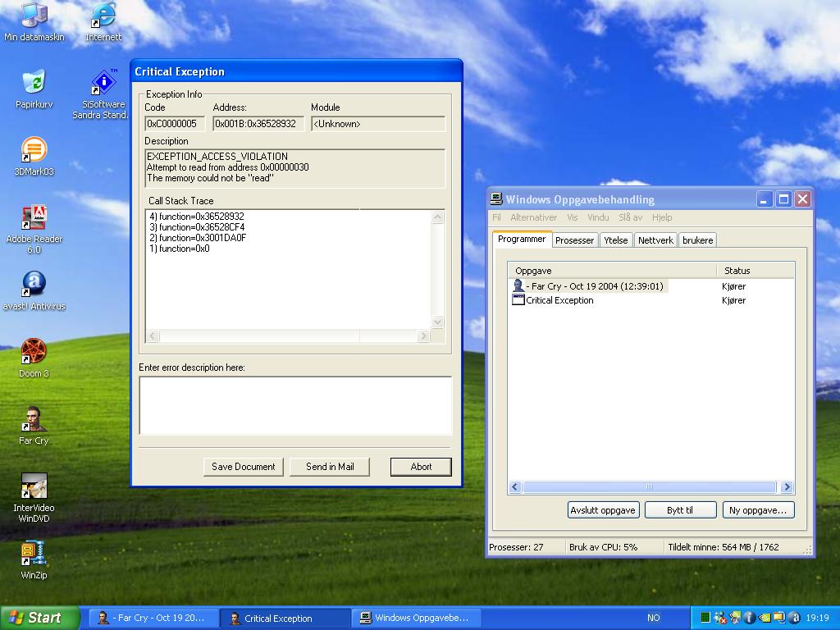The width and height of the screenshot is (840, 630).
Task: Switch to Far Cry taskbar button
Action: (x=153, y=618)
